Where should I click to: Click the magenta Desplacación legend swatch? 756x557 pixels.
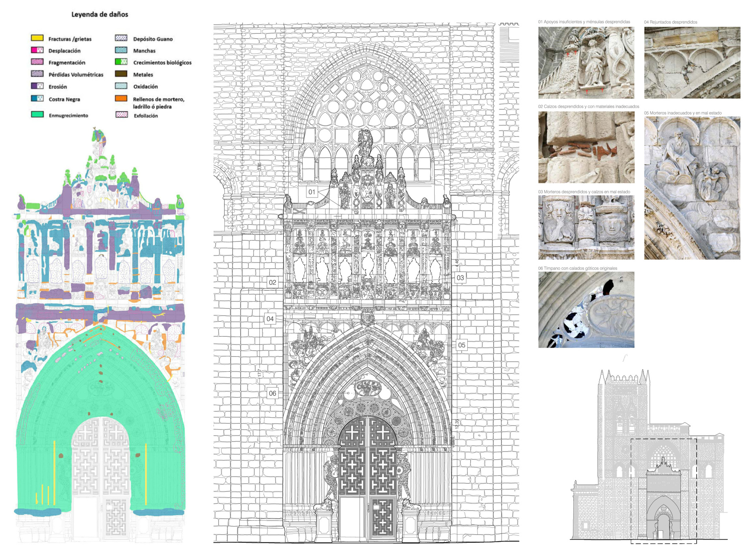pos(37,50)
